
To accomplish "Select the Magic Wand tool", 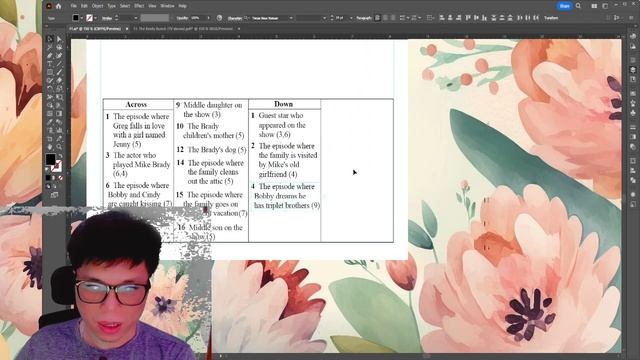I will 50,47.
